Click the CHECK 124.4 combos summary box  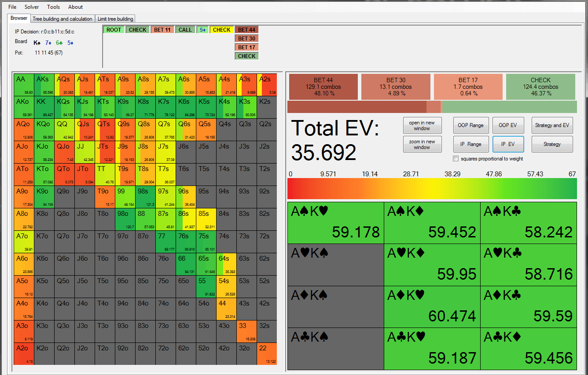[x=540, y=87]
